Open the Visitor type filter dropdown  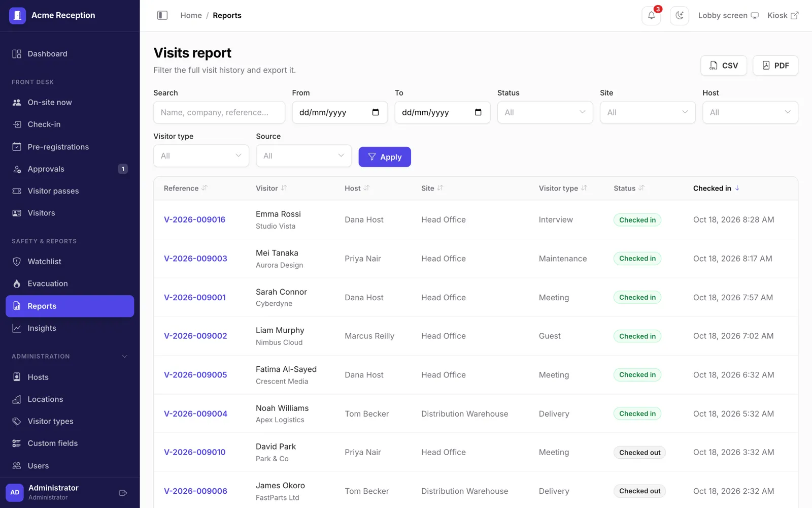pos(201,156)
